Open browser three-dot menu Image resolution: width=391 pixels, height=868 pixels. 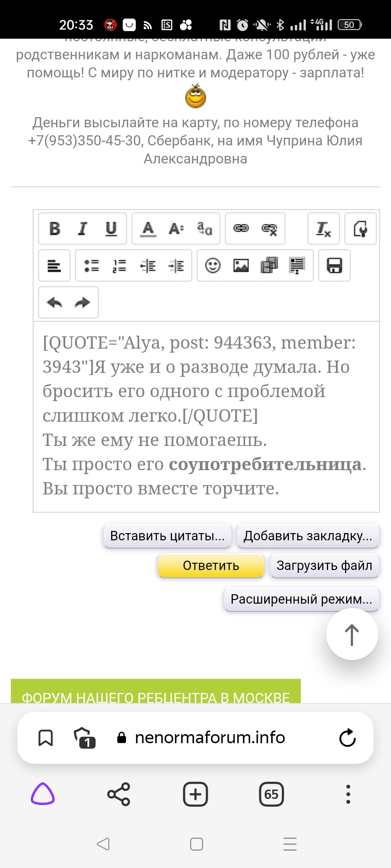tap(348, 795)
